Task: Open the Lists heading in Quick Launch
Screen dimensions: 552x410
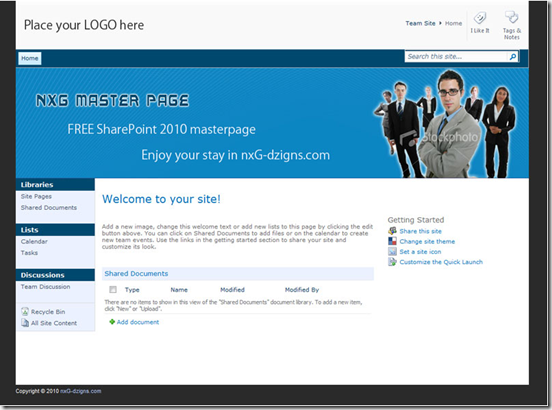Action: point(30,230)
